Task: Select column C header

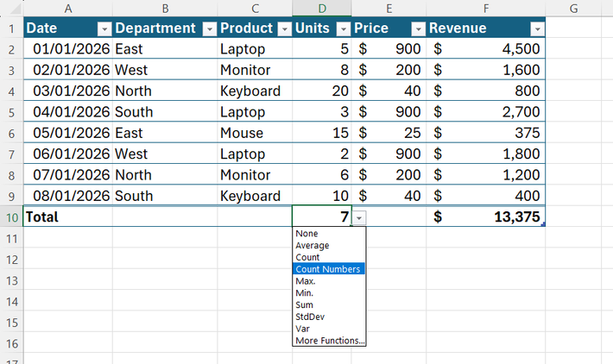Action: point(255,9)
